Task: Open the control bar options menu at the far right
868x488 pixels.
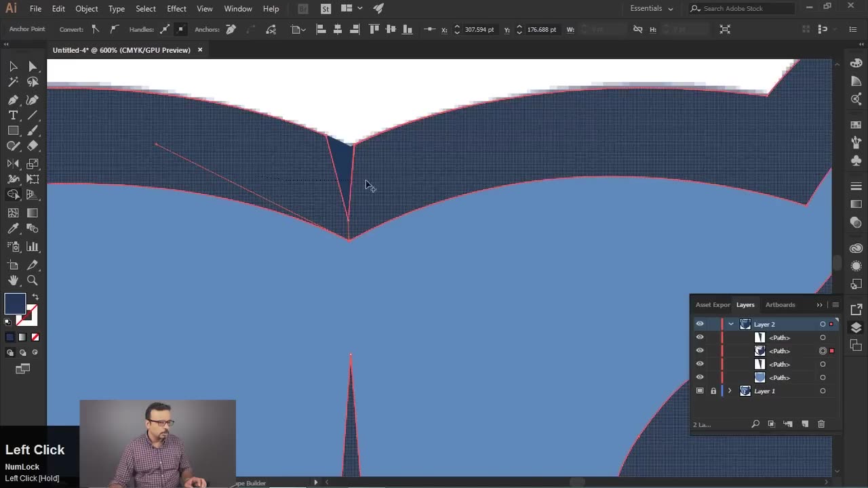Action: point(854,29)
